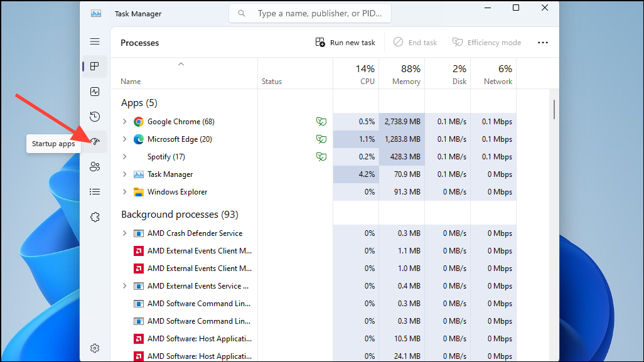This screenshot has width=644, height=362.
Task: Click Edge's 1,283.8 MB memory value
Action: tap(402, 139)
